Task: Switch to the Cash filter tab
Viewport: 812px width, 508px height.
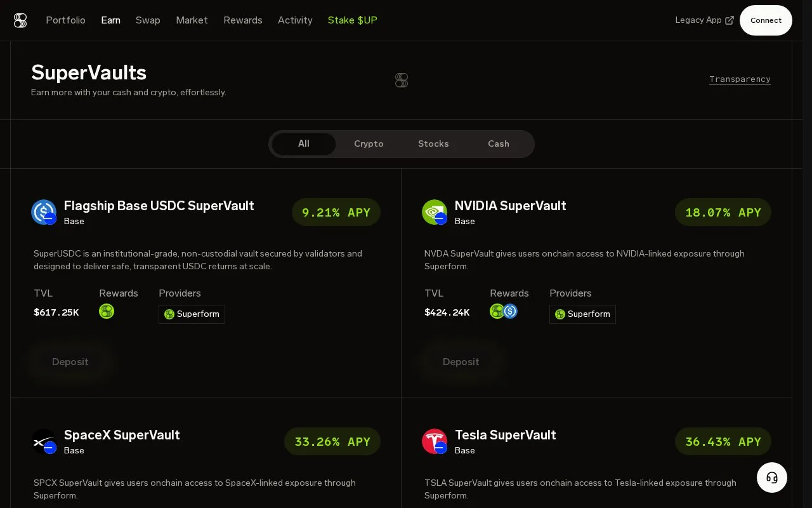Action: tap(499, 144)
